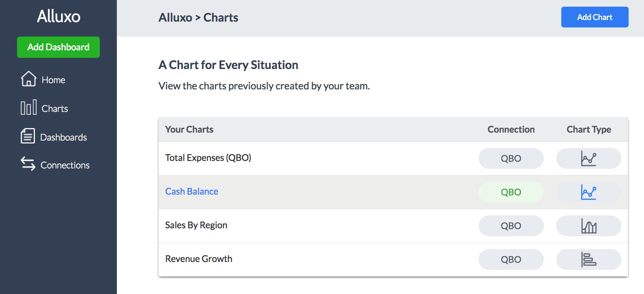Open Connections from the sidebar menu
644x294 pixels.
point(65,166)
